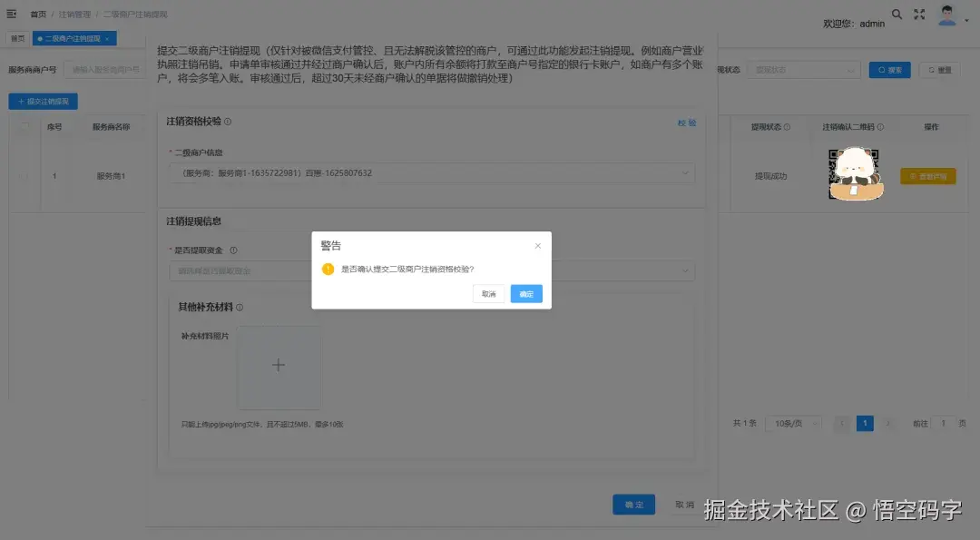The height and width of the screenshot is (540, 980).
Task: Click the 校验 link in 注销资格校验 section
Action: pos(687,120)
